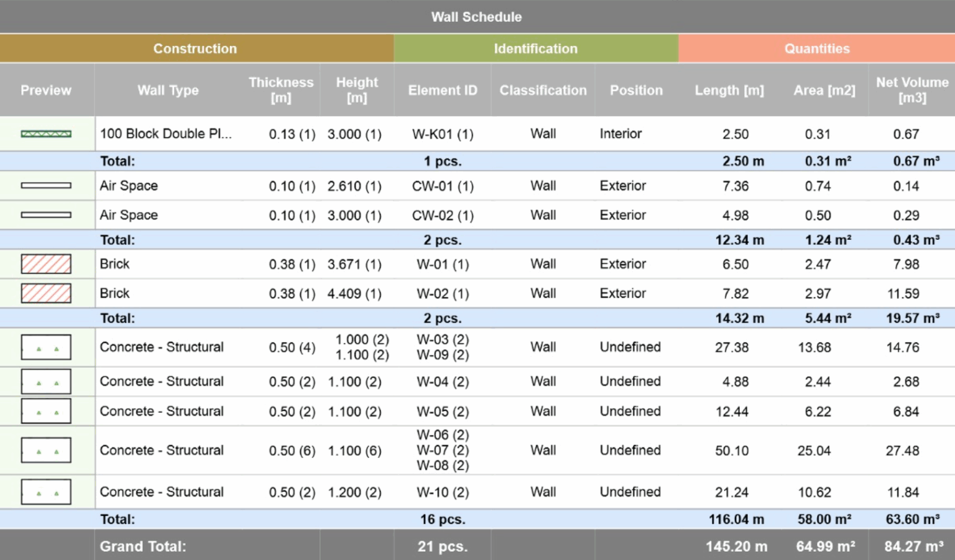This screenshot has height=560, width=955.
Task: Click height value 4.409 (1)
Action: coord(354,293)
